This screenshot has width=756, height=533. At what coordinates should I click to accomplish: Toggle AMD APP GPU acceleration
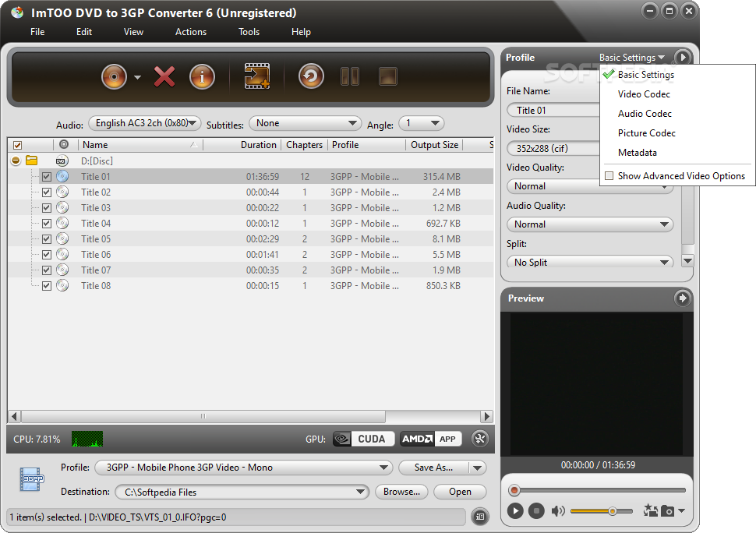point(430,439)
